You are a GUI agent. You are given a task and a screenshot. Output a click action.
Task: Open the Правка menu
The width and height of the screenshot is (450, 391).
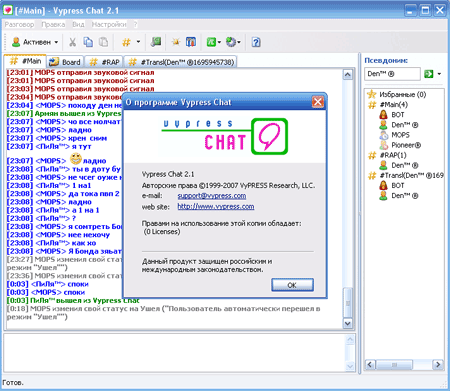[x=53, y=24]
